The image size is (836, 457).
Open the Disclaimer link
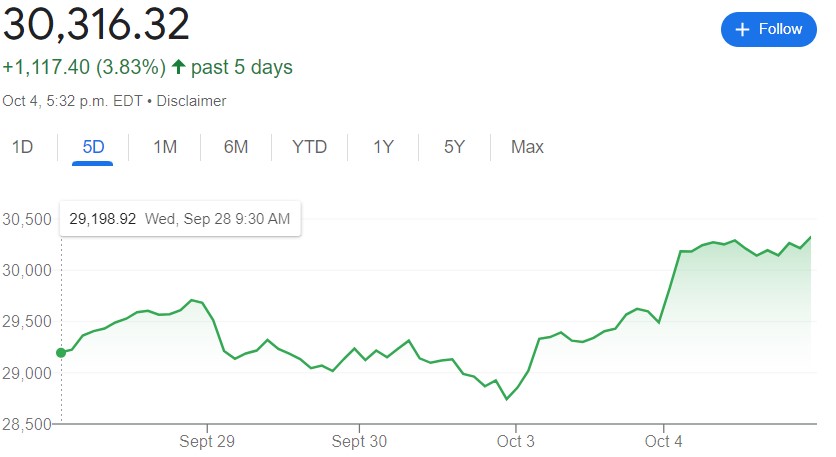point(191,101)
